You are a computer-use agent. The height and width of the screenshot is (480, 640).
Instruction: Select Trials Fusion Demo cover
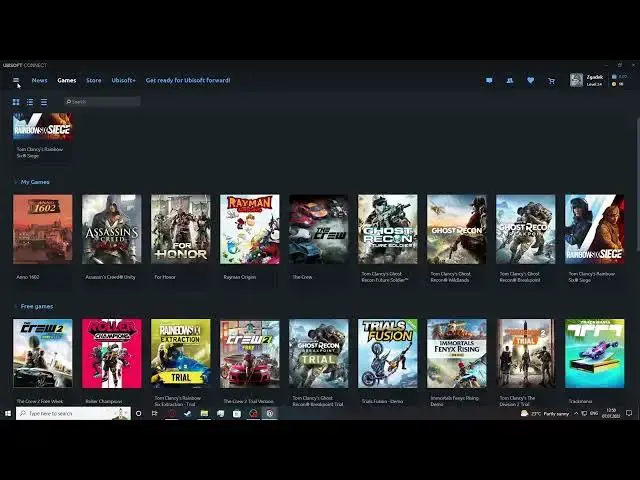[388, 353]
